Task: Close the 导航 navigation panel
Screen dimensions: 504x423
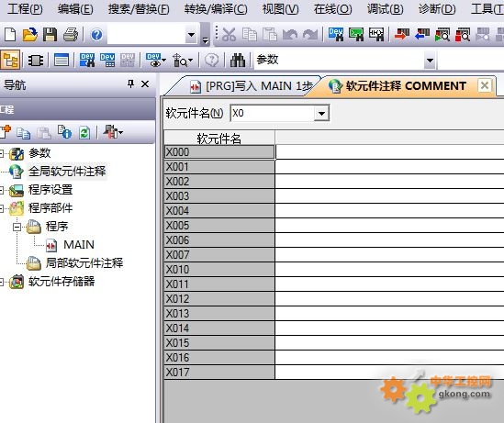Action: [x=145, y=84]
